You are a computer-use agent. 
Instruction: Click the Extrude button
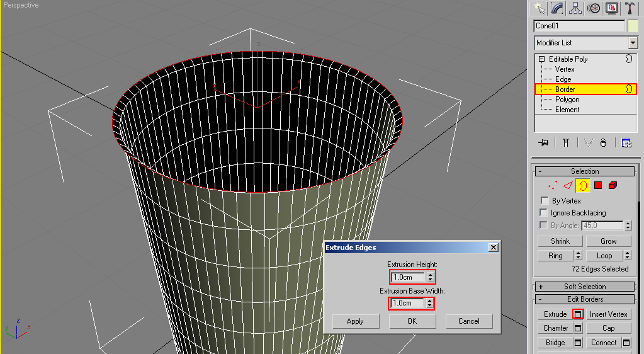[x=555, y=314]
